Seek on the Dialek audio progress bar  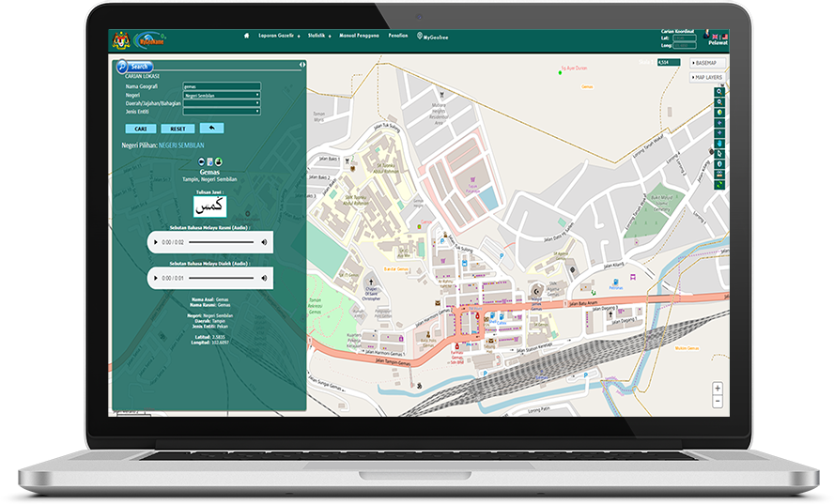pos(221,278)
